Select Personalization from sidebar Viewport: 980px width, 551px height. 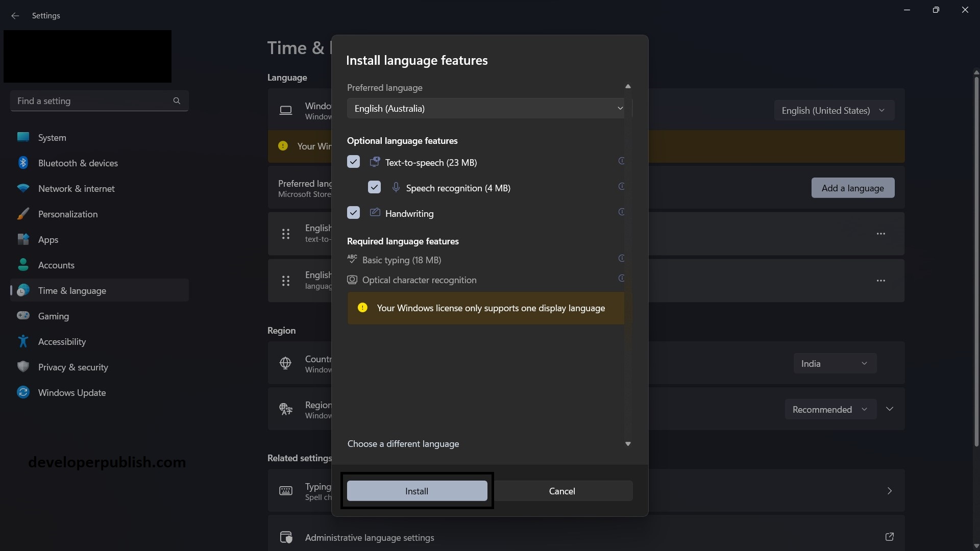68,214
